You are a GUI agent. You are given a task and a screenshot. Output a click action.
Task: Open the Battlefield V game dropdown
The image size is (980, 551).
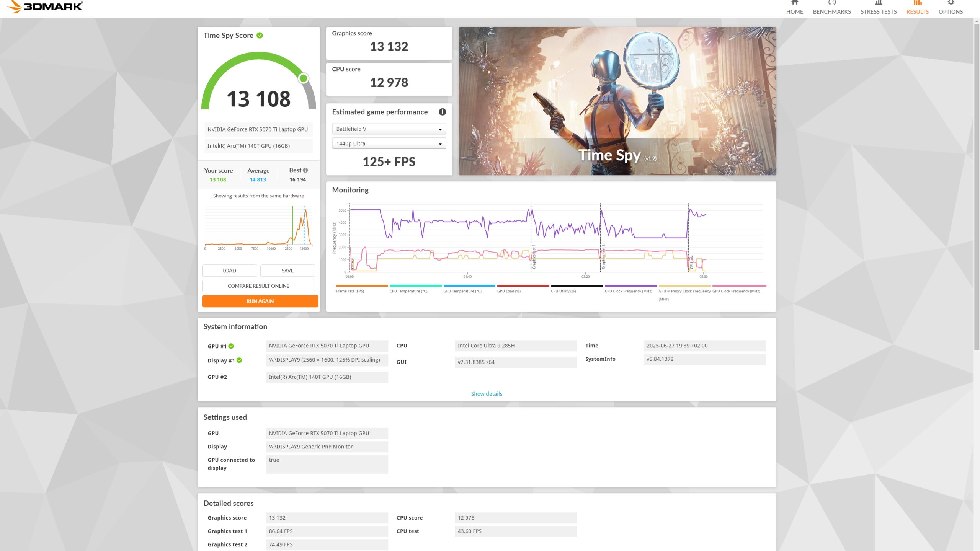coord(389,129)
